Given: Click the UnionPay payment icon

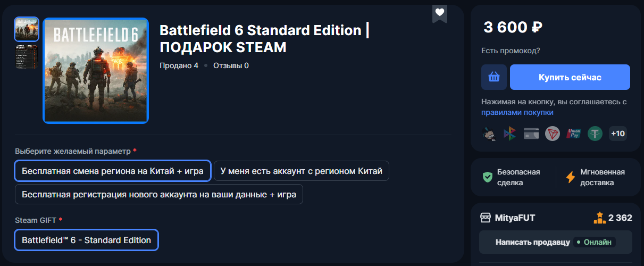Looking at the screenshot, I should pyautogui.click(x=573, y=134).
